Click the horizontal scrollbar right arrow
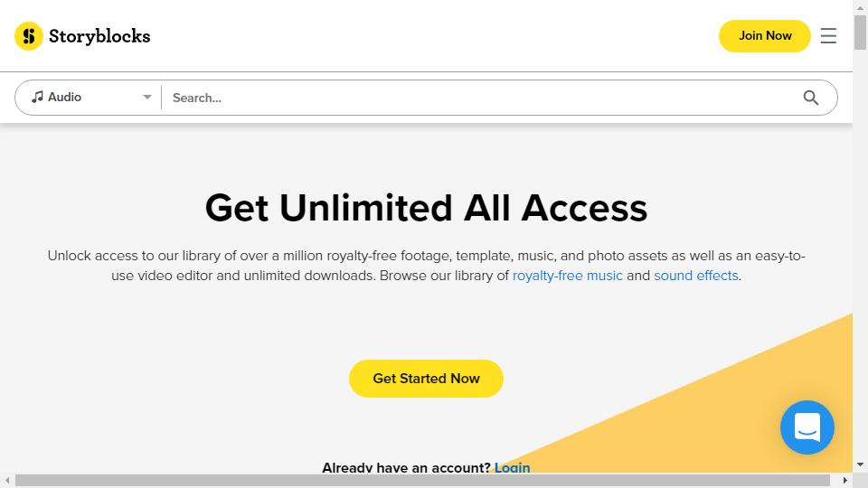 point(844,480)
